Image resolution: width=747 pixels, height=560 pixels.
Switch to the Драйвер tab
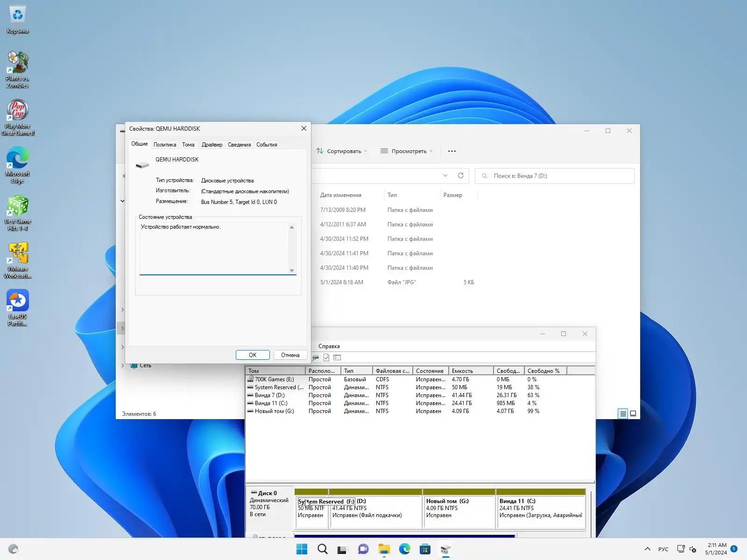coord(212,145)
